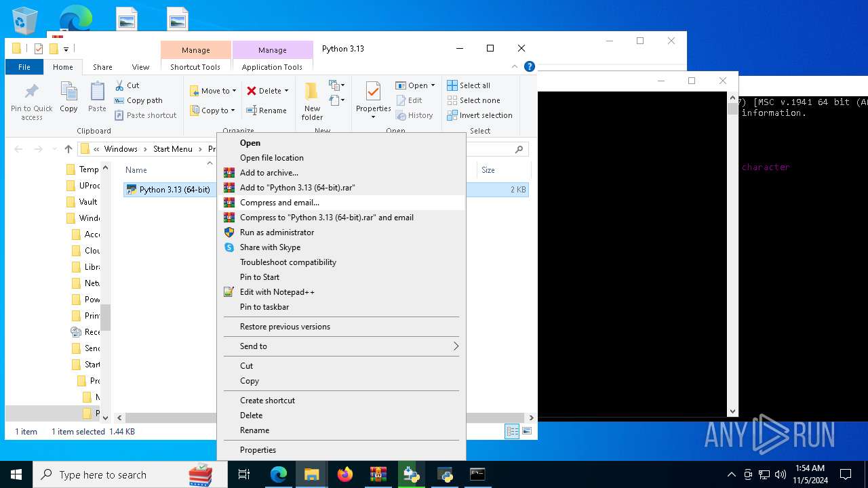Show hidden system tray icons
The width and height of the screenshot is (868, 488).
coord(731,474)
